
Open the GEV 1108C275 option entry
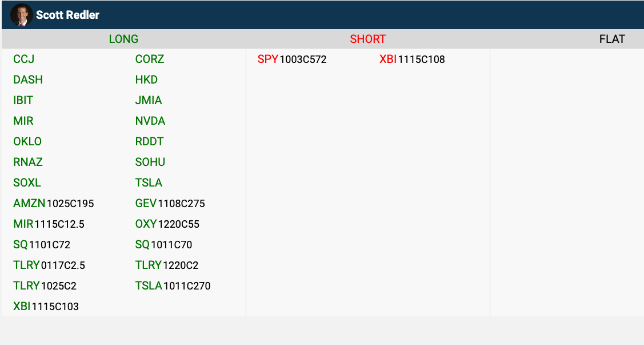[x=170, y=203]
